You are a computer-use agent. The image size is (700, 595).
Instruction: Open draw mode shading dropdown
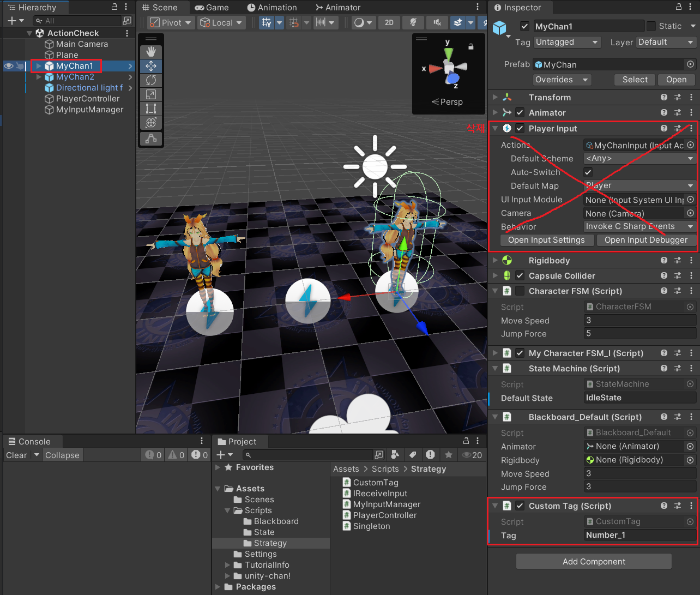tap(363, 22)
